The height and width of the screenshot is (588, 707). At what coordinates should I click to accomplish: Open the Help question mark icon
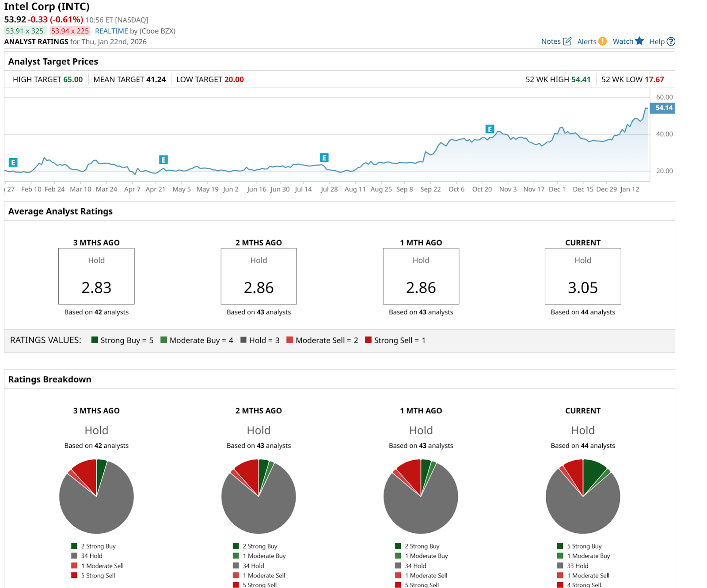(671, 41)
